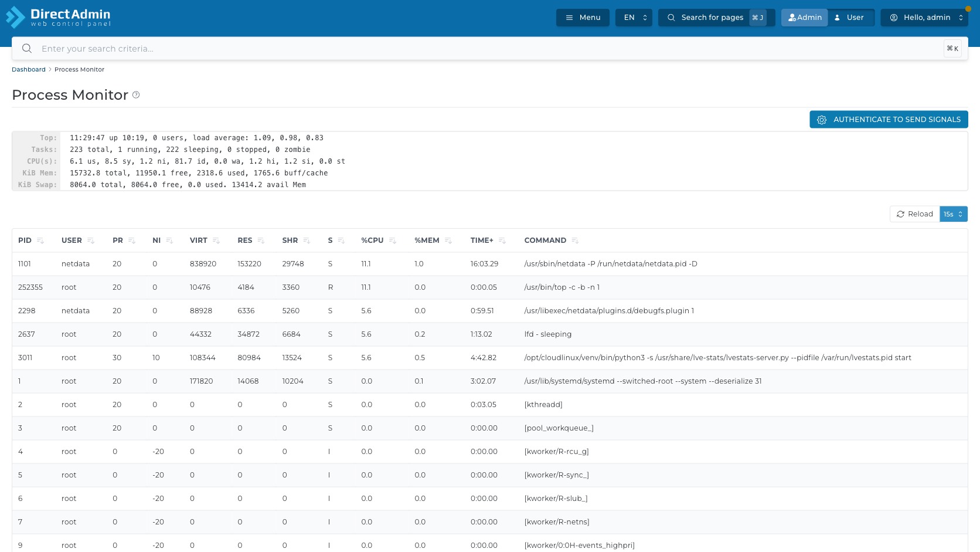Sort by NI column icon
980x552 pixels.
pos(169,241)
